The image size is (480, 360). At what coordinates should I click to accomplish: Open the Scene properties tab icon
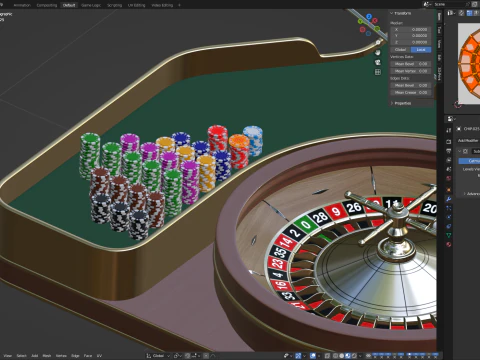pyautogui.click(x=449, y=169)
